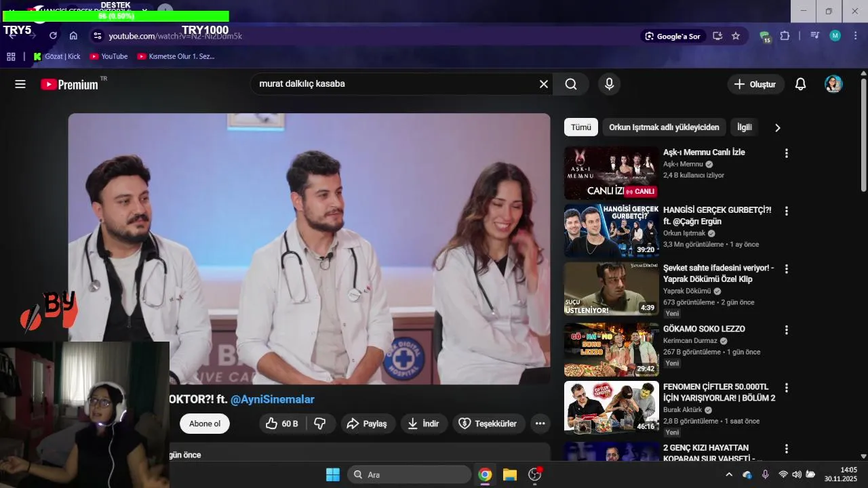868x488 pixels.
Task: Open File Explorer from taskbar
Action: 509,474
